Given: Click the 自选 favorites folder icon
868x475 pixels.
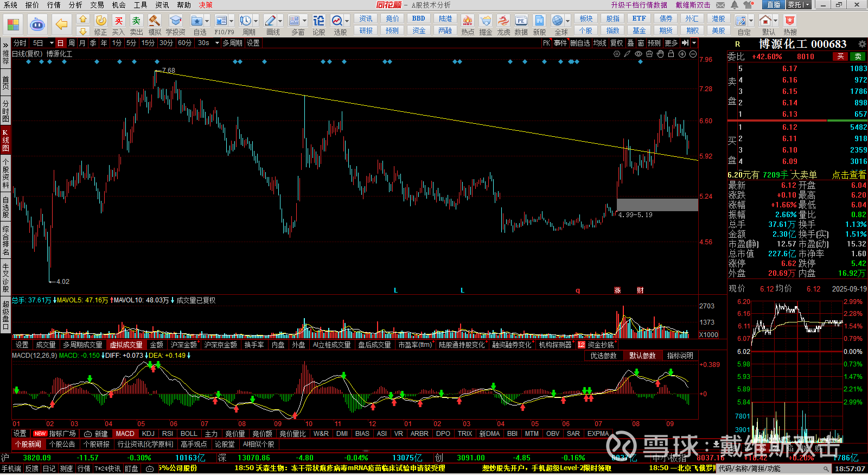Looking at the screenshot, I should [196, 21].
